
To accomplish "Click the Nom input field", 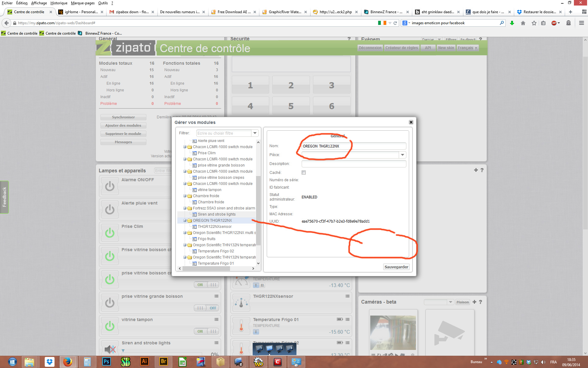I will click(x=354, y=146).
